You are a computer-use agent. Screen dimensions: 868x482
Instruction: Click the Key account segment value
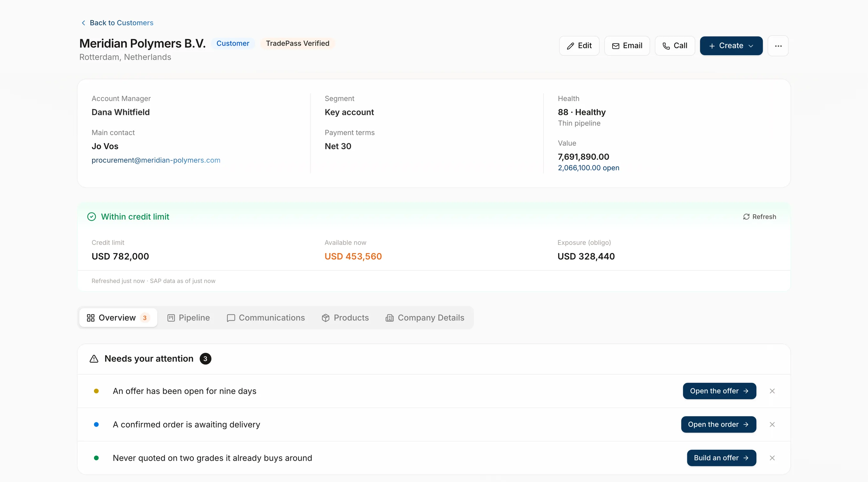click(x=349, y=112)
